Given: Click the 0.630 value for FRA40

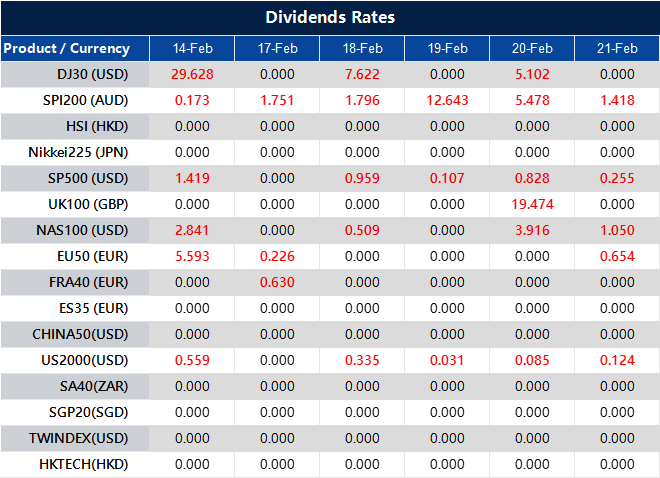Looking at the screenshot, I should [x=277, y=282].
